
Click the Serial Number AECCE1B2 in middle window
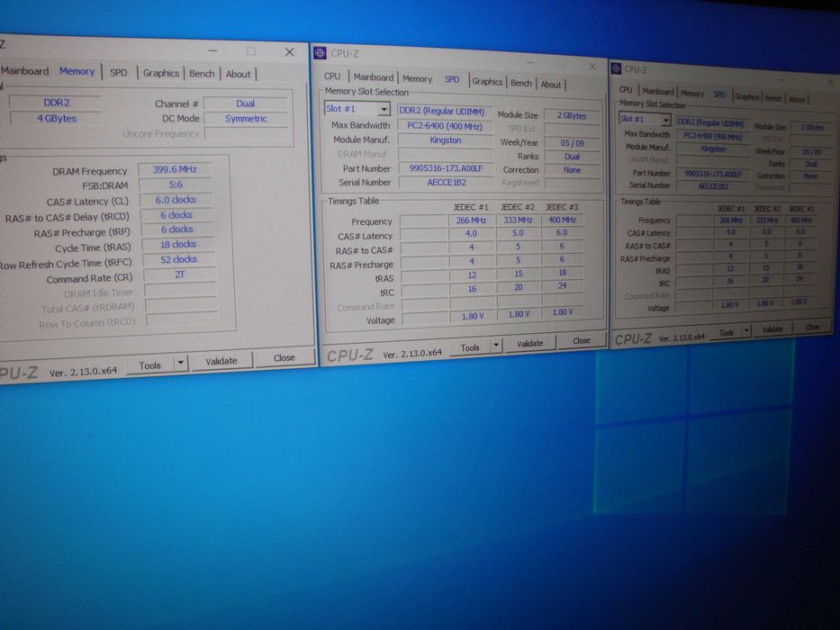(x=447, y=182)
